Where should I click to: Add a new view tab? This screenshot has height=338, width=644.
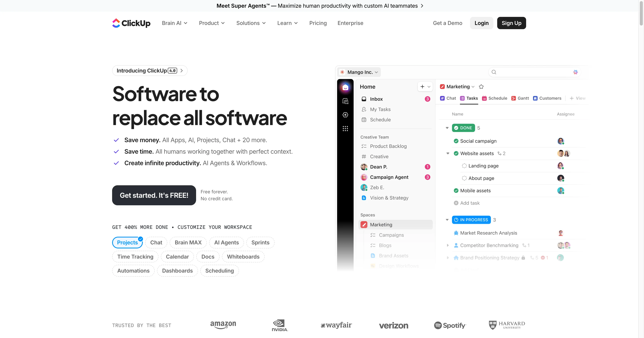click(577, 98)
